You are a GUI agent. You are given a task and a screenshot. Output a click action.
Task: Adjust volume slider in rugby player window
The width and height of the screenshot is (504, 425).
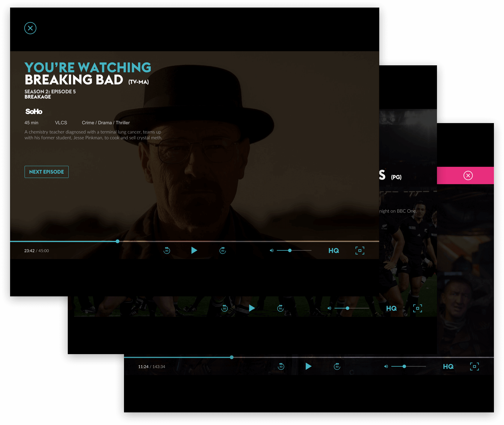pos(352,308)
